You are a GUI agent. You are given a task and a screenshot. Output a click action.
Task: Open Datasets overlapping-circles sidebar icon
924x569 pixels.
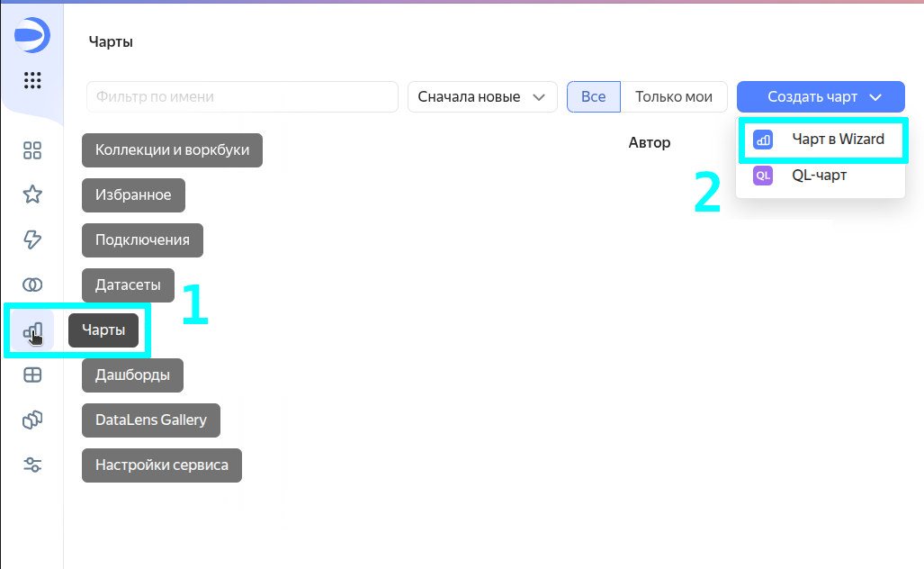32,284
